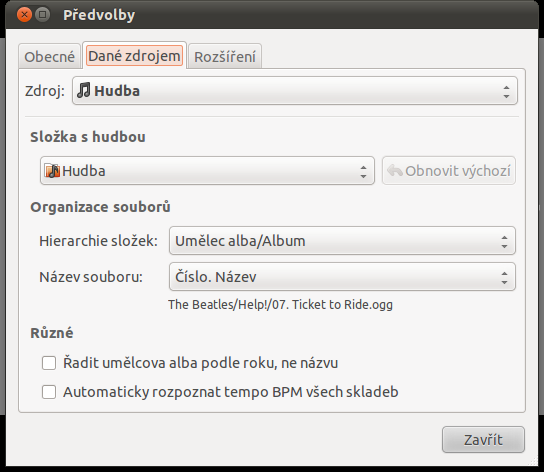The height and width of the screenshot is (472, 544).
Task: Switch to the Obecné tab
Action: click(50, 56)
